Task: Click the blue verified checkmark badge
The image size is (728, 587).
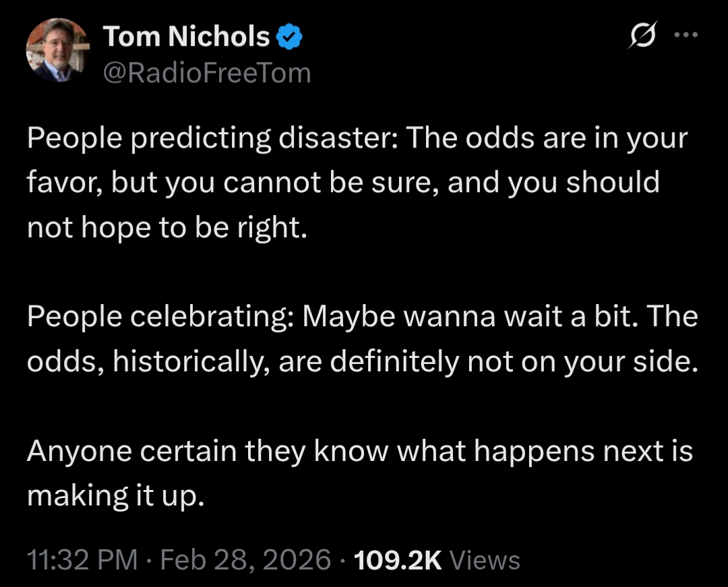Action: pyautogui.click(x=290, y=38)
